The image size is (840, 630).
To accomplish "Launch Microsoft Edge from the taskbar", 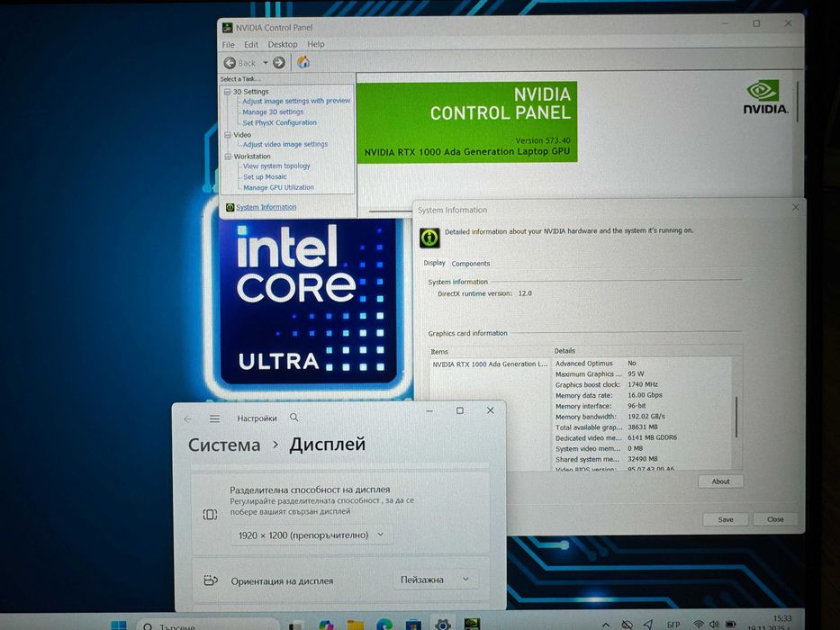I will tap(384, 625).
